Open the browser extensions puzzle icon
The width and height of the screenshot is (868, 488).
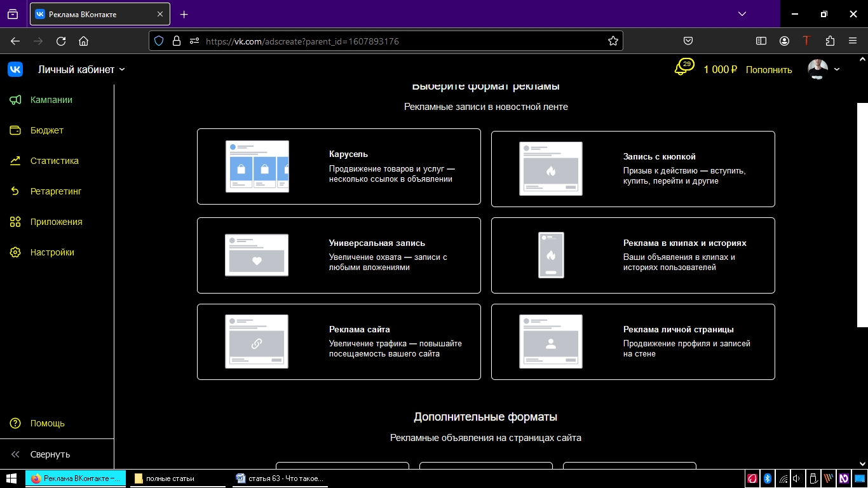click(830, 41)
